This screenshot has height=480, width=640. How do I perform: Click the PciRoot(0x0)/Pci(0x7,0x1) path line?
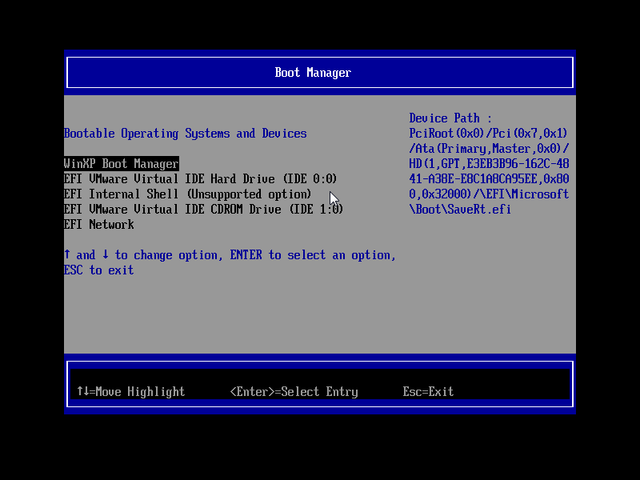(x=489, y=133)
